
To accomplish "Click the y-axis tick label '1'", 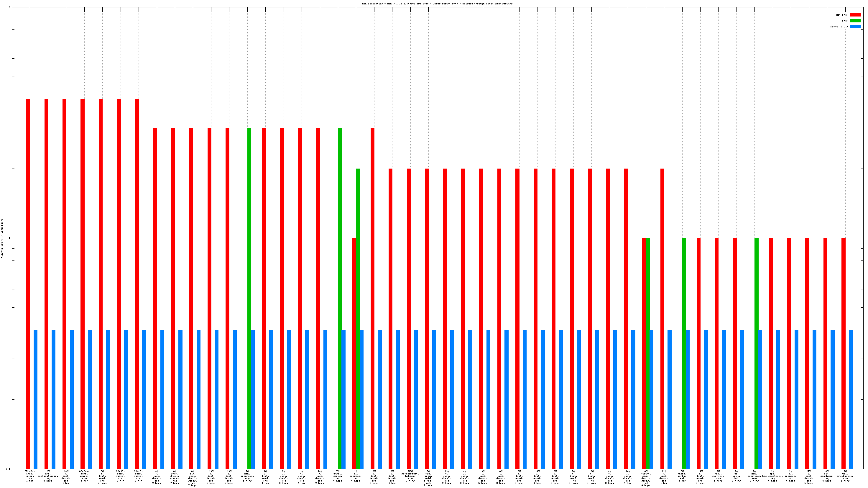I will (x=9, y=238).
